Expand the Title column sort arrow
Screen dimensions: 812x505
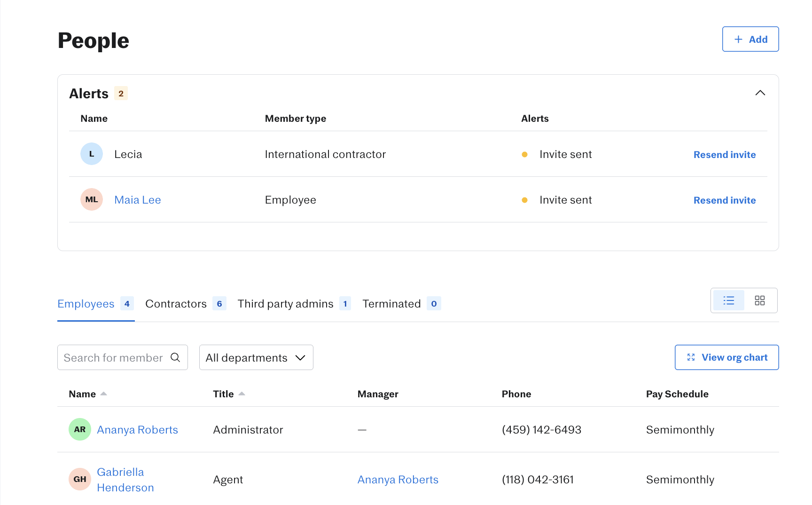[x=242, y=393]
